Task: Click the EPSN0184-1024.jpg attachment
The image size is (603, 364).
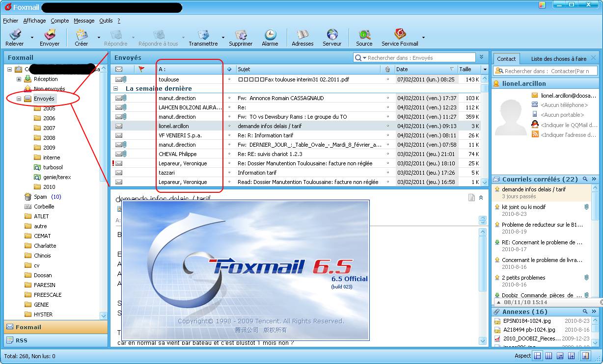Action: pyautogui.click(x=527, y=321)
